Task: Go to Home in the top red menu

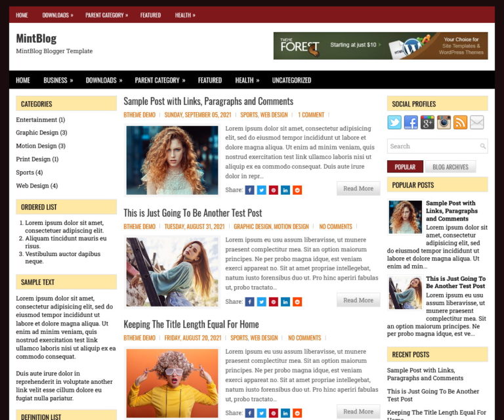Action: [x=22, y=15]
